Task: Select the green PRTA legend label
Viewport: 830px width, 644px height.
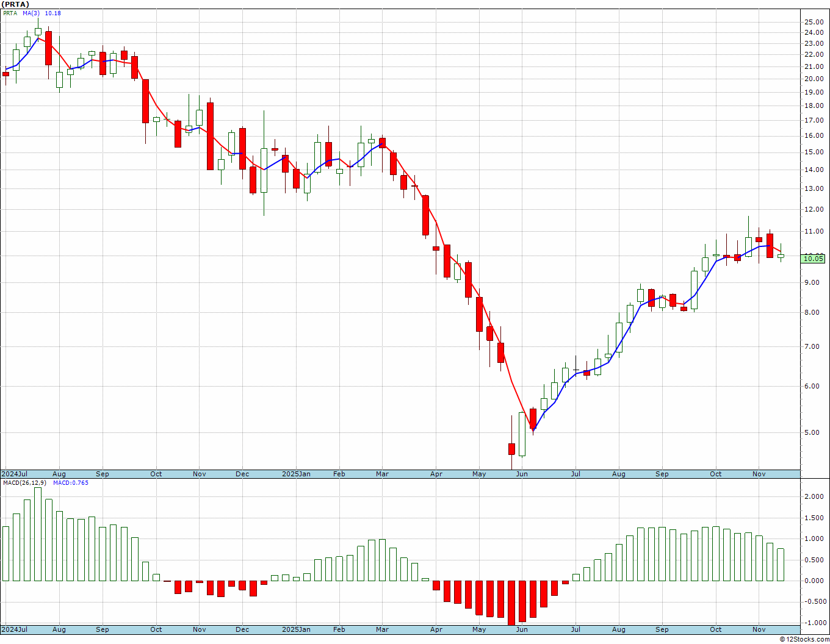Action: 10,13
